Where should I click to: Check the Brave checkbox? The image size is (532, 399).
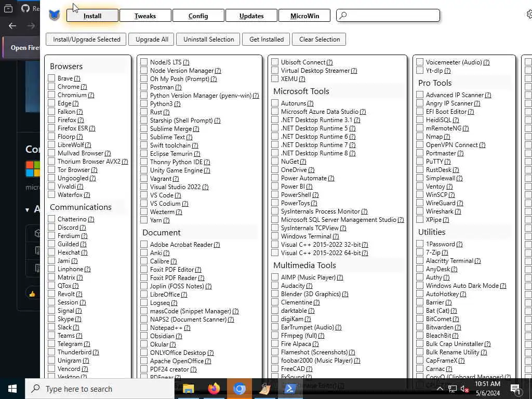point(51,78)
